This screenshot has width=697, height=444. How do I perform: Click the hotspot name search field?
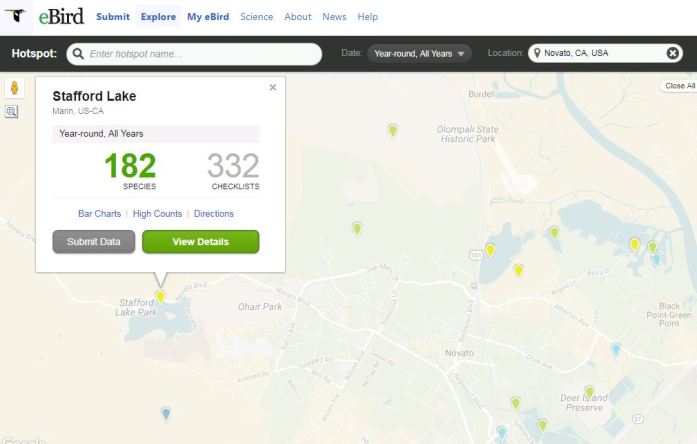[194, 54]
